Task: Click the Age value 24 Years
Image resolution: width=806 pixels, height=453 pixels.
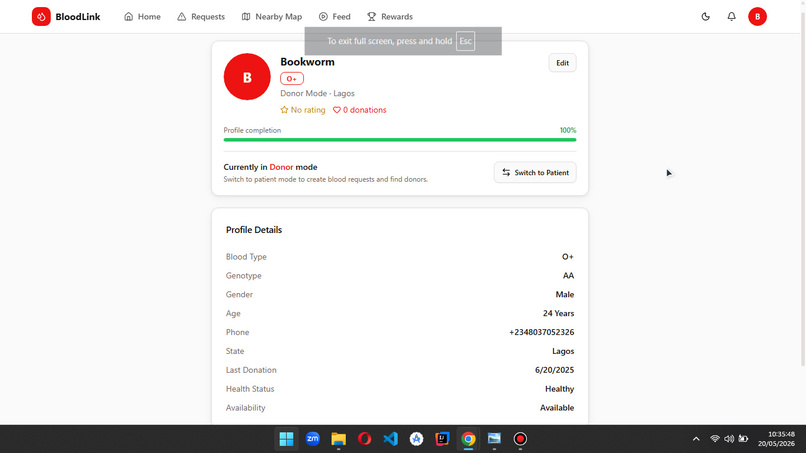Action: pyautogui.click(x=558, y=313)
